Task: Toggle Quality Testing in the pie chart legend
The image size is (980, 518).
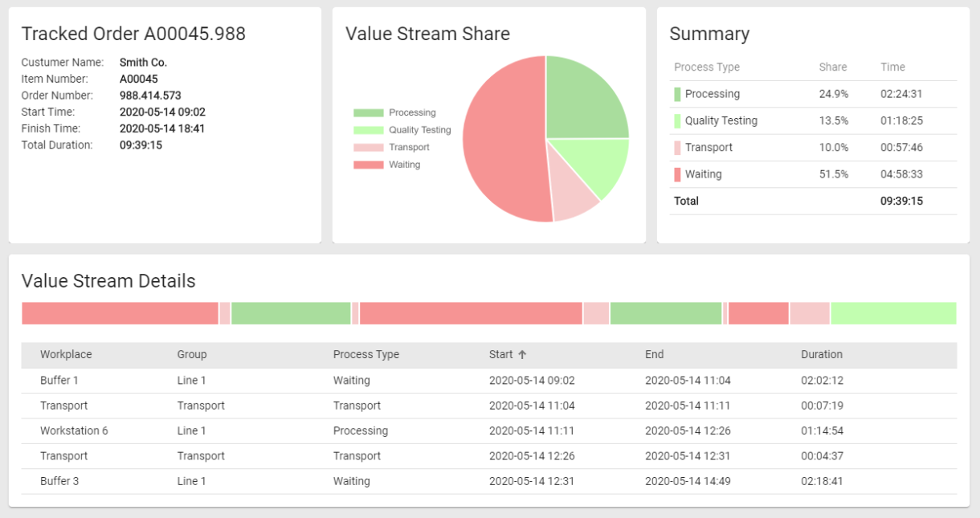Action: (402, 130)
